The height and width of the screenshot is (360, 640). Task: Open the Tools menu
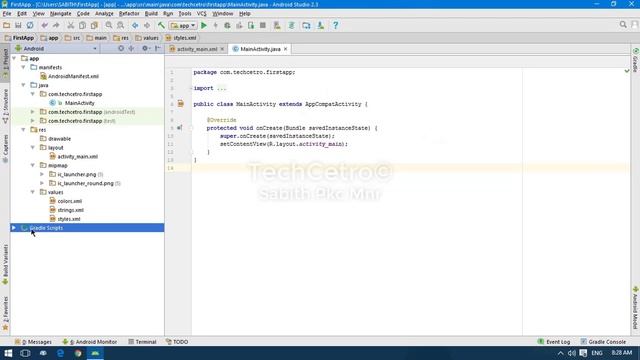click(185, 13)
